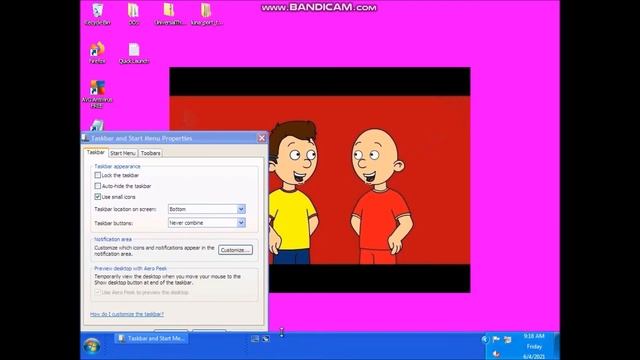640x360 pixels.
Task: Click the tray icon below the flag
Action: (496, 353)
